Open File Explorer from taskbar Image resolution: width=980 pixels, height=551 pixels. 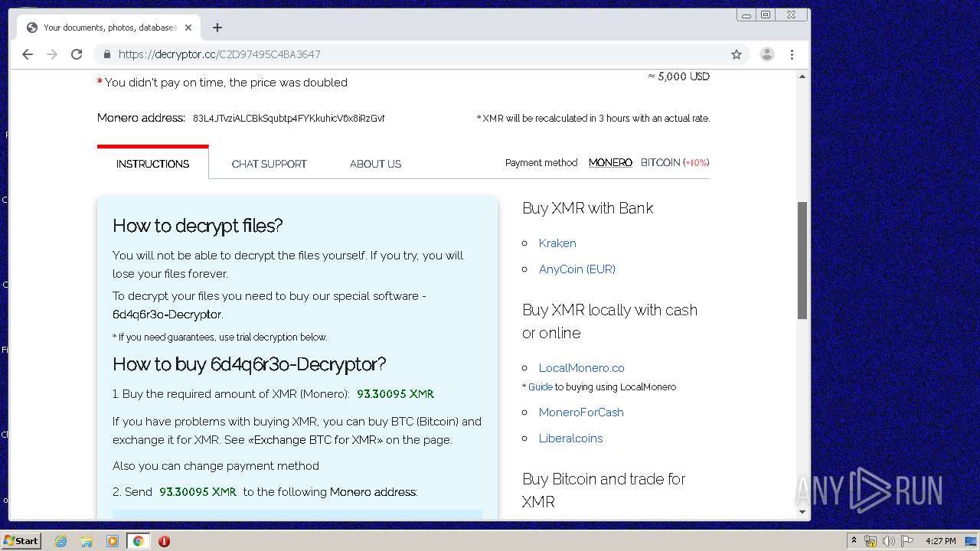(x=87, y=541)
